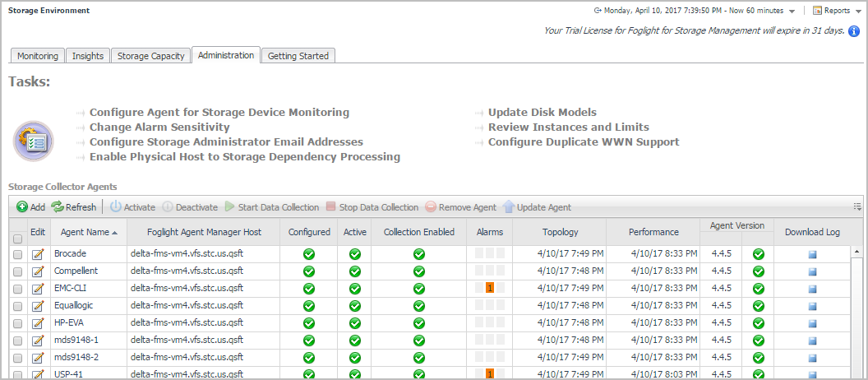Click the orange alarm indicator for EMC-CLI
This screenshot has height=380, width=868.
point(489,288)
